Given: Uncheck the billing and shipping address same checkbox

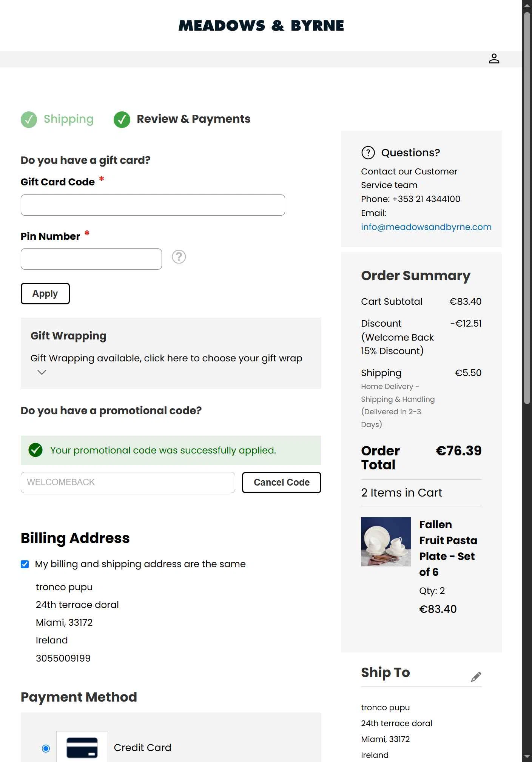Looking at the screenshot, I should coord(25,564).
